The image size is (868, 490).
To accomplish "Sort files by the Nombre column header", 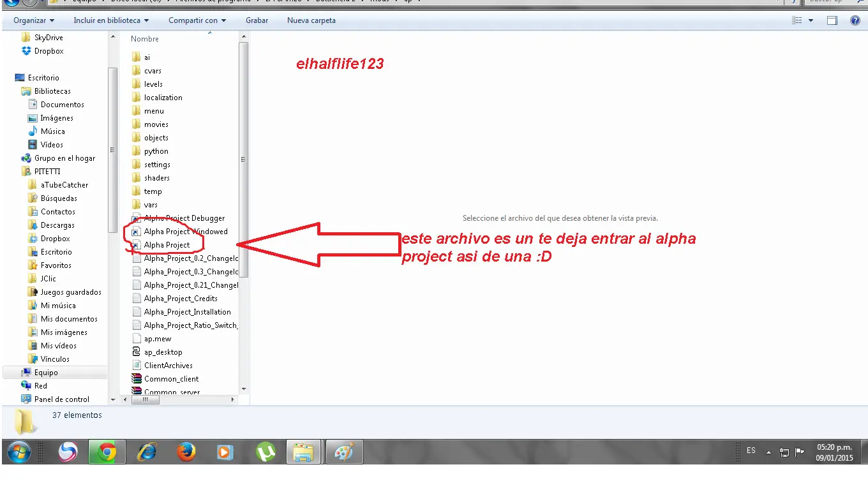I will pos(145,39).
